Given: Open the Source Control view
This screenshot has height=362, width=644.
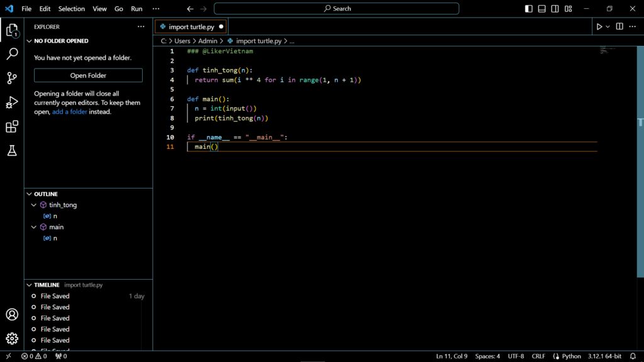Looking at the screenshot, I should coord(12,79).
